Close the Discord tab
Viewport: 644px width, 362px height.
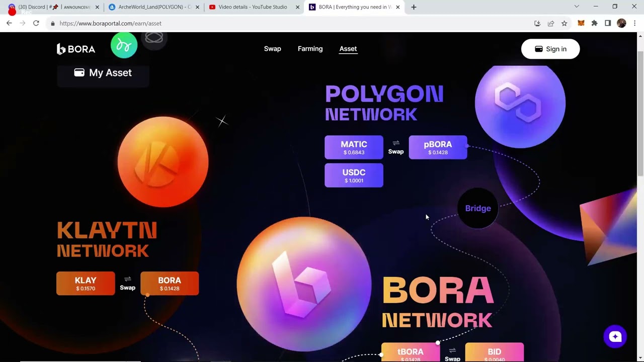97,7
